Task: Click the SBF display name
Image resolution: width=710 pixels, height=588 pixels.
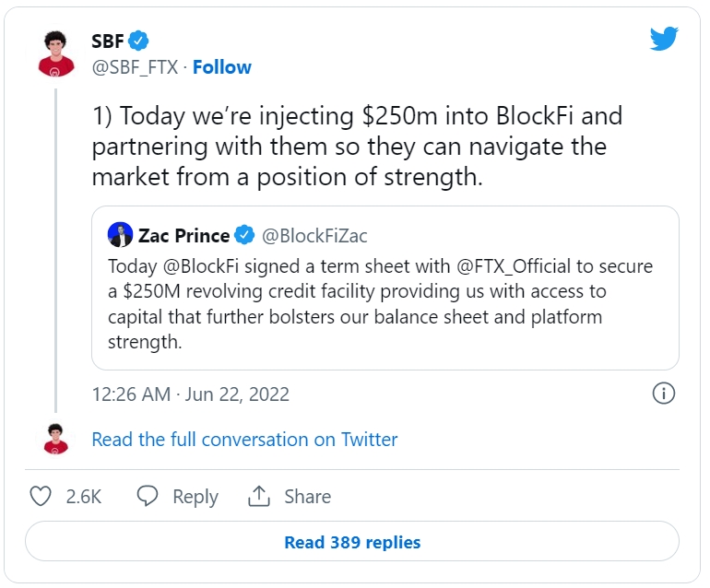Action: (x=108, y=41)
